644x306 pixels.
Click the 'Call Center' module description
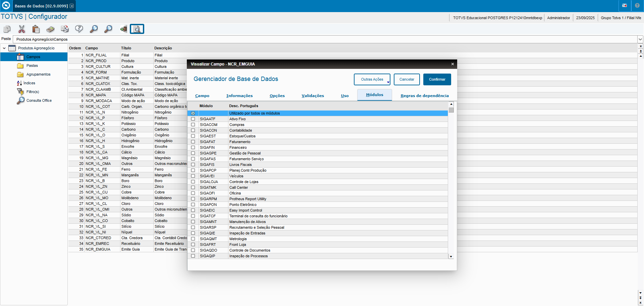(x=238, y=187)
